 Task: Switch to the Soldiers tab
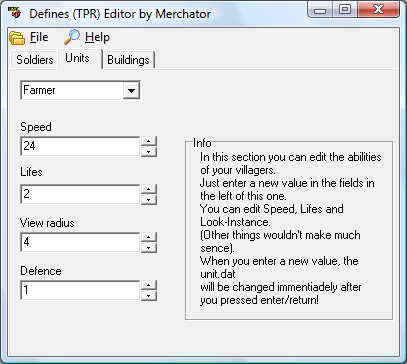35,60
